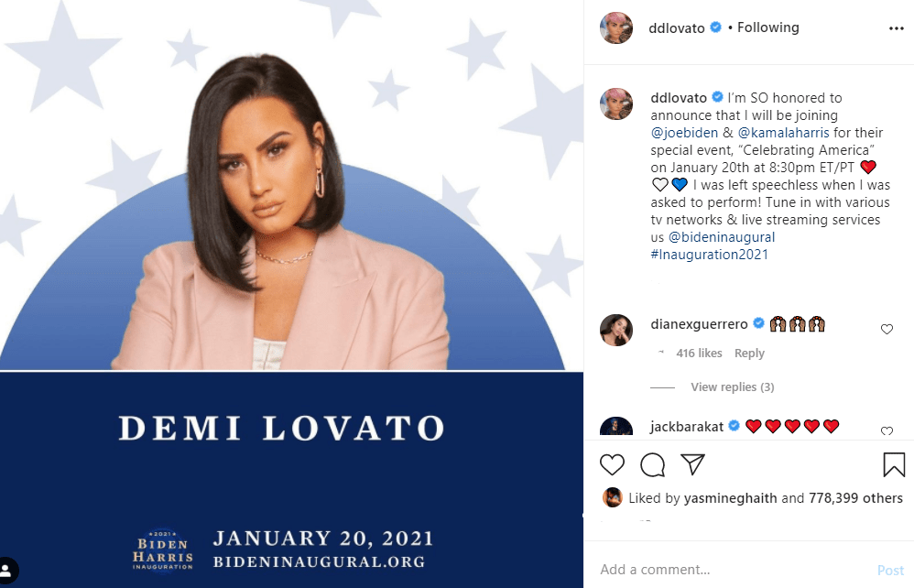Open dianexguerrero's avatar

click(616, 330)
